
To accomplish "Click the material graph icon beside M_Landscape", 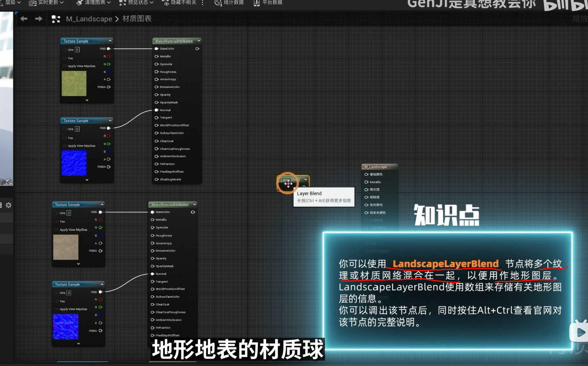I will [x=56, y=19].
